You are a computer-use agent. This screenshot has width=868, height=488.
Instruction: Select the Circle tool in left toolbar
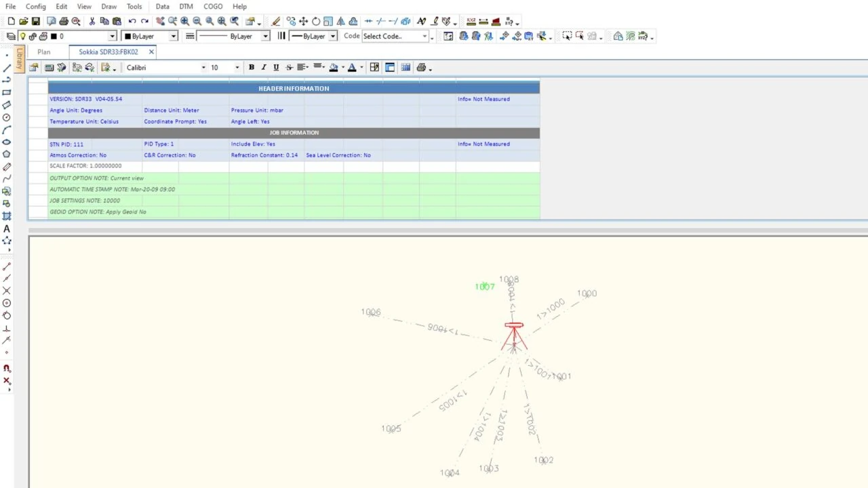7,117
